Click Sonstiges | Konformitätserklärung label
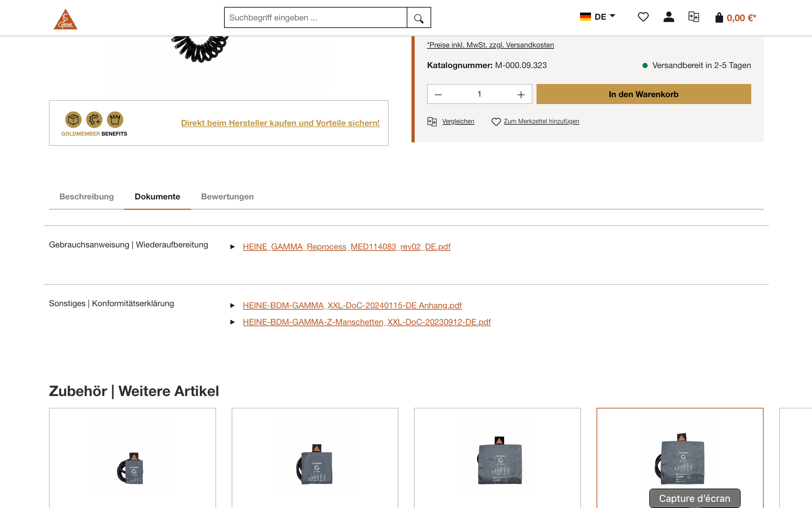Screen dimensions: 812x508 112,303
